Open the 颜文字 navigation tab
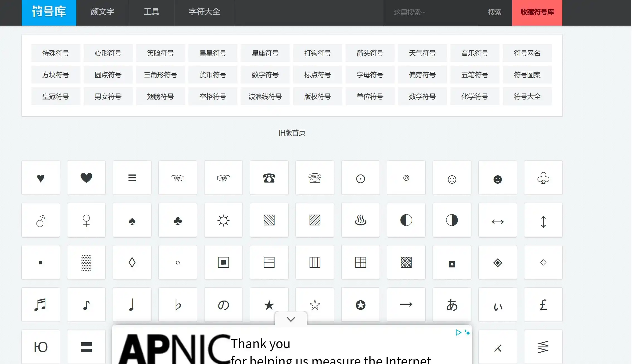The height and width of the screenshot is (364, 632). pyautogui.click(x=103, y=12)
